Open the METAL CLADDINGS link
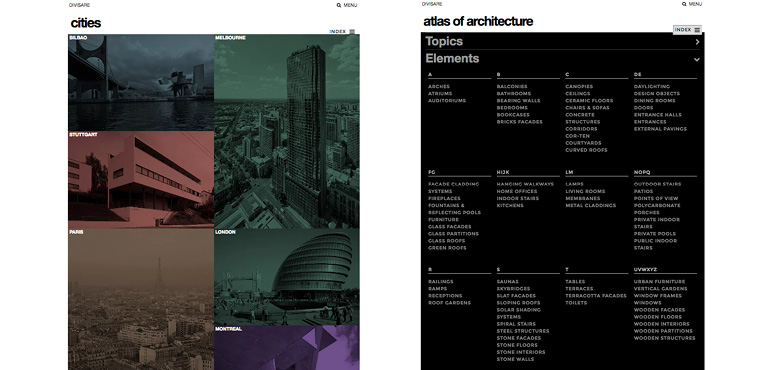 pyautogui.click(x=590, y=206)
